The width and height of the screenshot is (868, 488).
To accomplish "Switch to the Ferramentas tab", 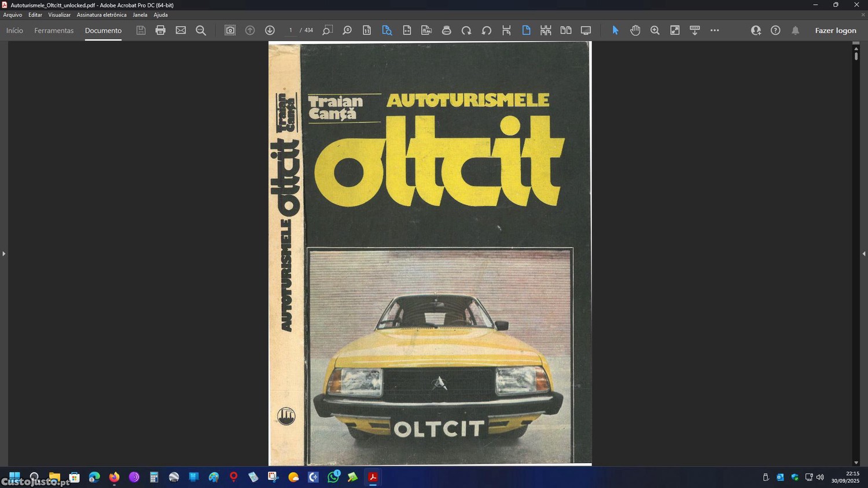I will (x=54, y=31).
